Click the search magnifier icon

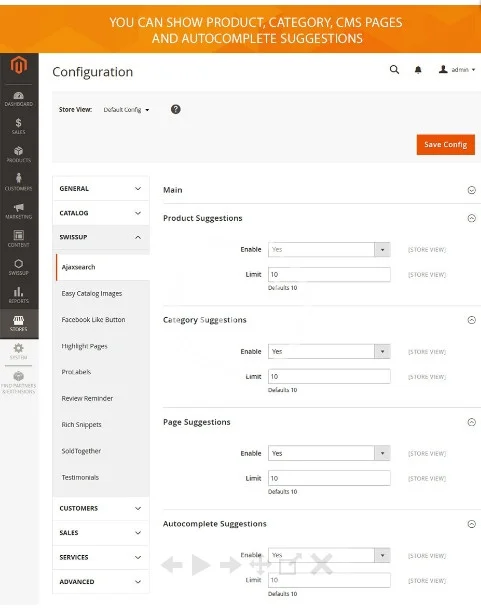click(394, 70)
